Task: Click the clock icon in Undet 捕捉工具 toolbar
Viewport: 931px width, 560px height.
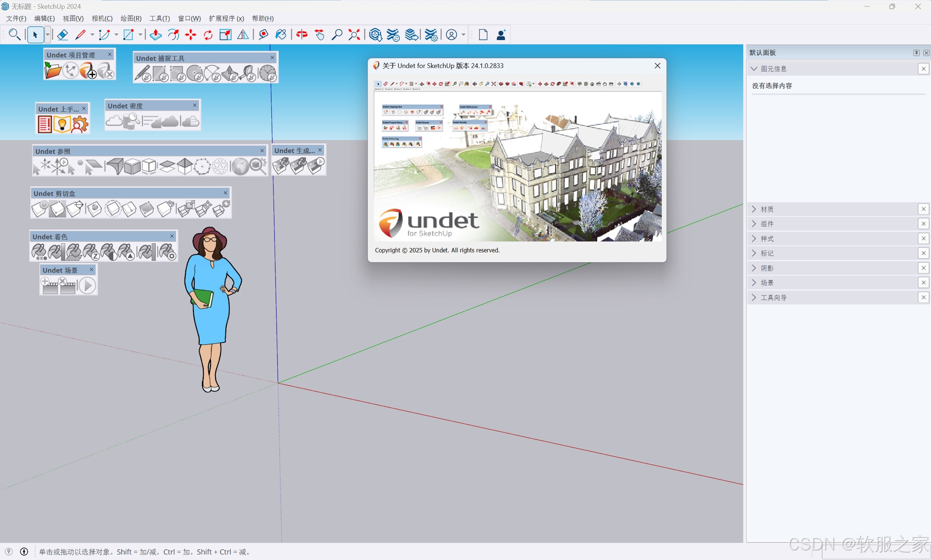Action: pyautogui.click(x=267, y=73)
